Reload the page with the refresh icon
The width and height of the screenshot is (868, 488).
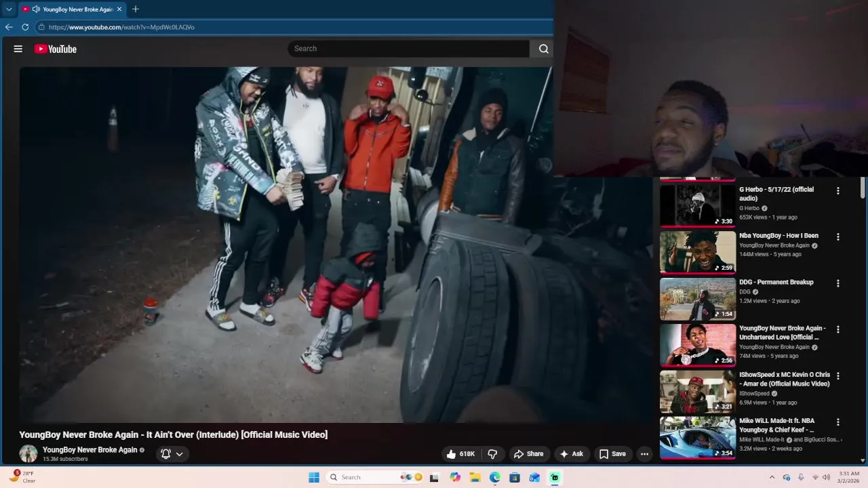(x=25, y=27)
